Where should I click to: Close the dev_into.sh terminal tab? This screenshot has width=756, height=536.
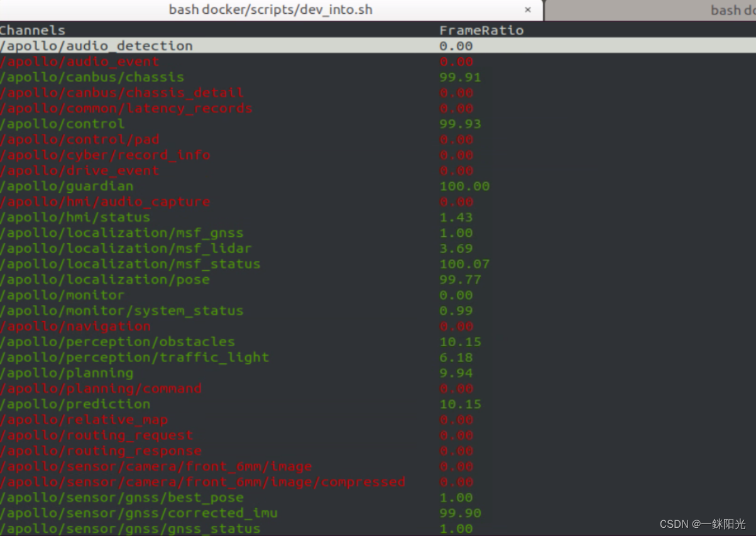coord(528,10)
